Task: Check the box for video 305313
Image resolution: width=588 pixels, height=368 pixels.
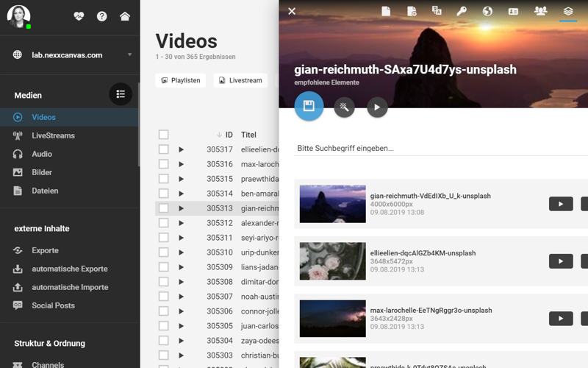Action: (x=163, y=208)
